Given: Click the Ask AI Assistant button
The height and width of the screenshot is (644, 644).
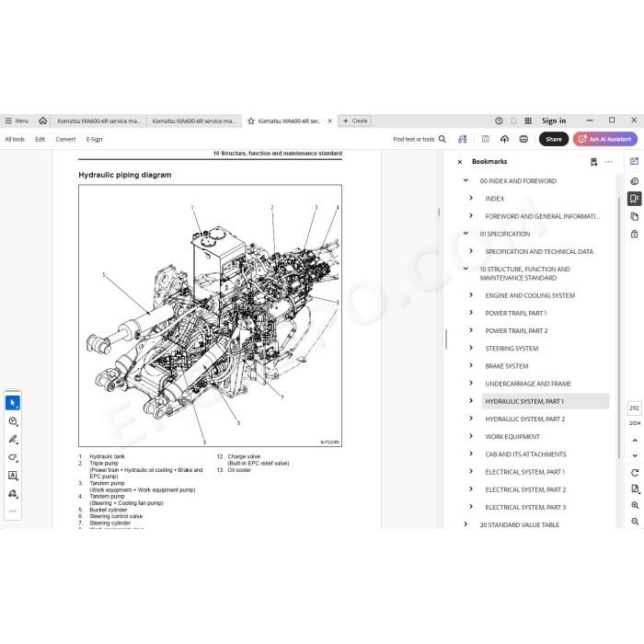Looking at the screenshot, I should point(605,139).
